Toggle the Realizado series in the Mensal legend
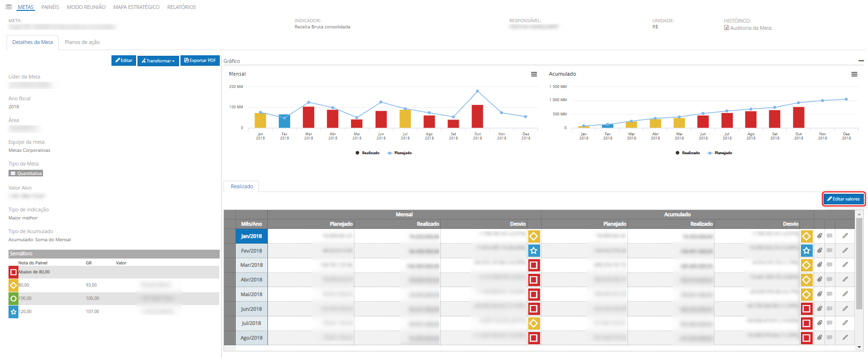Viewport: 868px width, 358px height. click(x=368, y=153)
